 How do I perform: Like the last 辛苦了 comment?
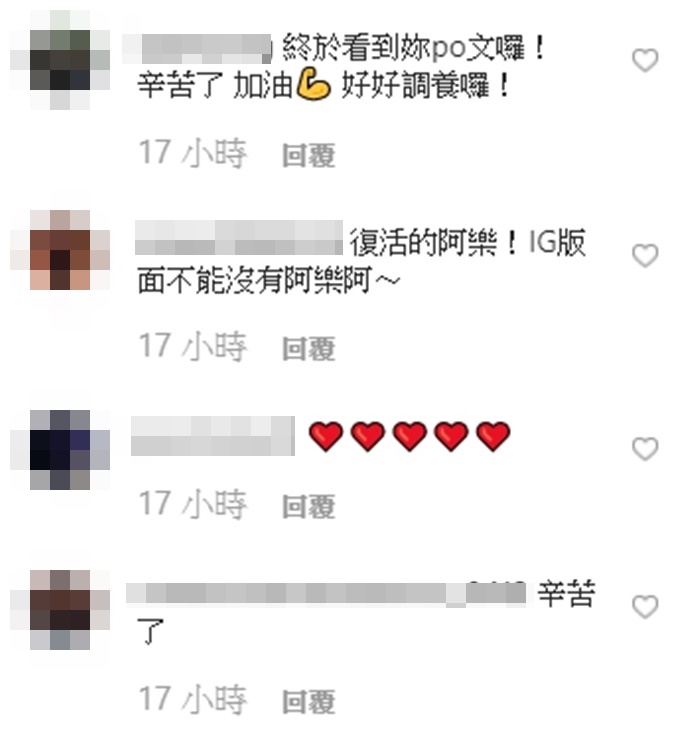(645, 607)
